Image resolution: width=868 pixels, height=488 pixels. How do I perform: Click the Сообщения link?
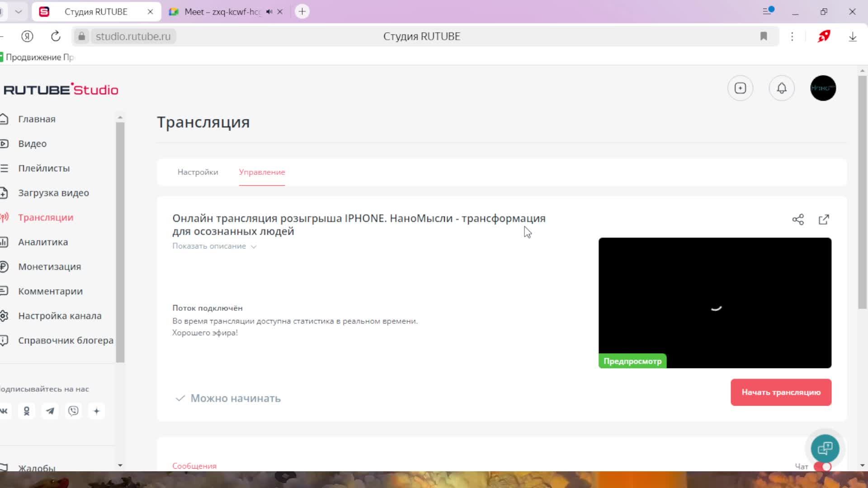pyautogui.click(x=194, y=466)
